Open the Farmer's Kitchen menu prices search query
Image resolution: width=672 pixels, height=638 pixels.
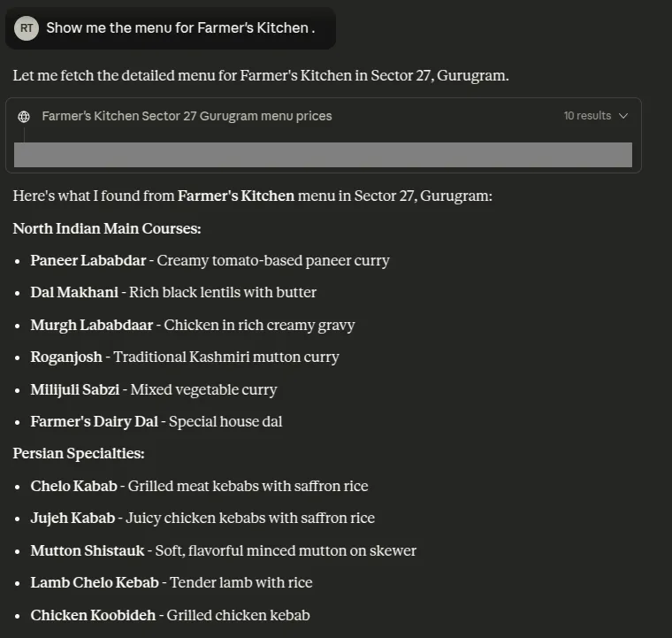pyautogui.click(x=187, y=116)
